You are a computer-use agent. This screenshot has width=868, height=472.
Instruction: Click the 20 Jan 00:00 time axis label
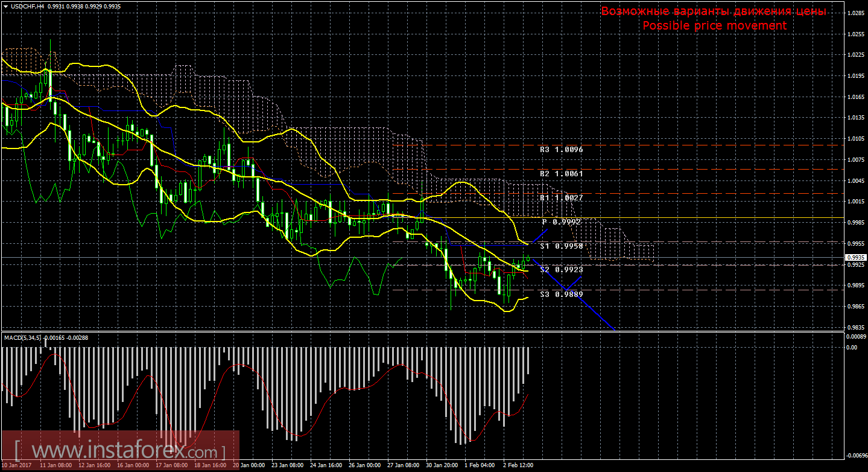pos(248,465)
